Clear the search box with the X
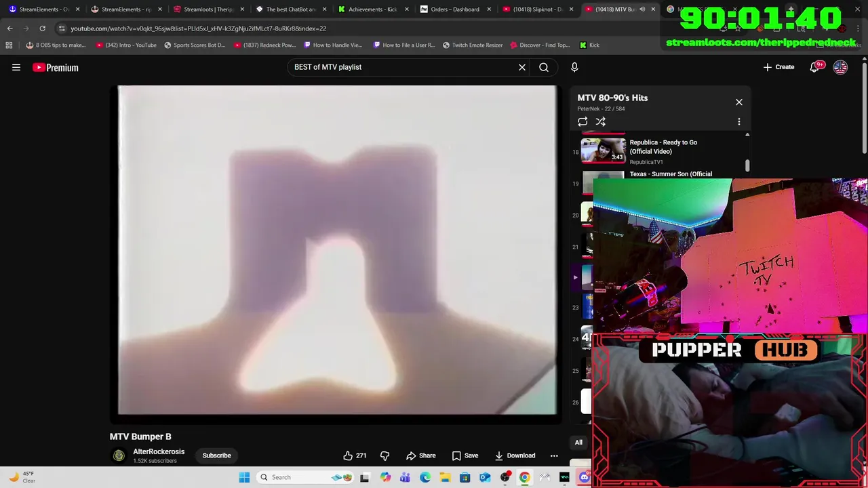This screenshot has width=868, height=488. [x=522, y=67]
